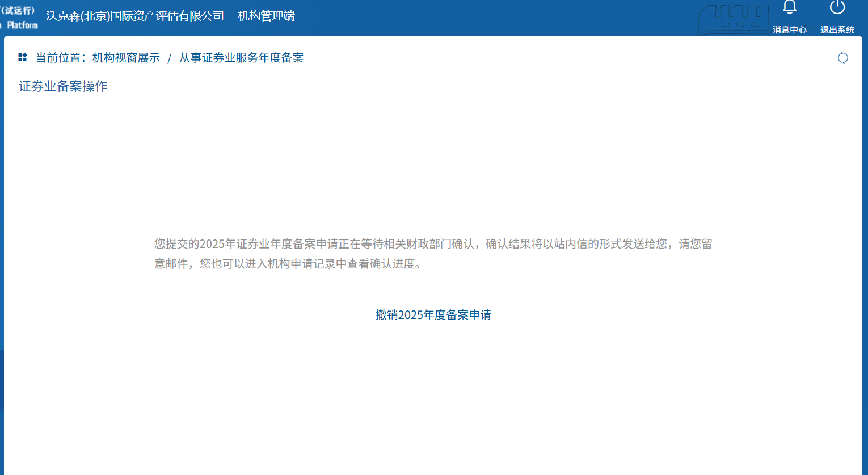This screenshot has width=868, height=475.
Task: Click the 当前位置 label
Action: coord(58,58)
